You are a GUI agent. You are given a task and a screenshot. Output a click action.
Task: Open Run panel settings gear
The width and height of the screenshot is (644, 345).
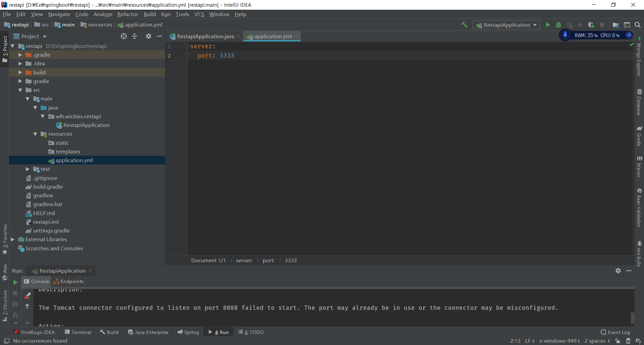pyautogui.click(x=618, y=271)
